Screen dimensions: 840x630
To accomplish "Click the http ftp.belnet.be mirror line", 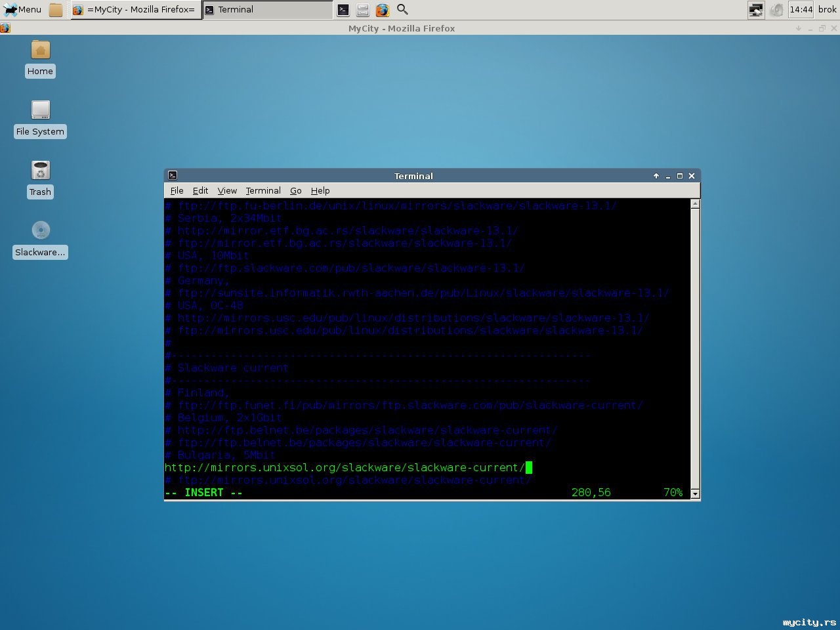I will pyautogui.click(x=361, y=430).
